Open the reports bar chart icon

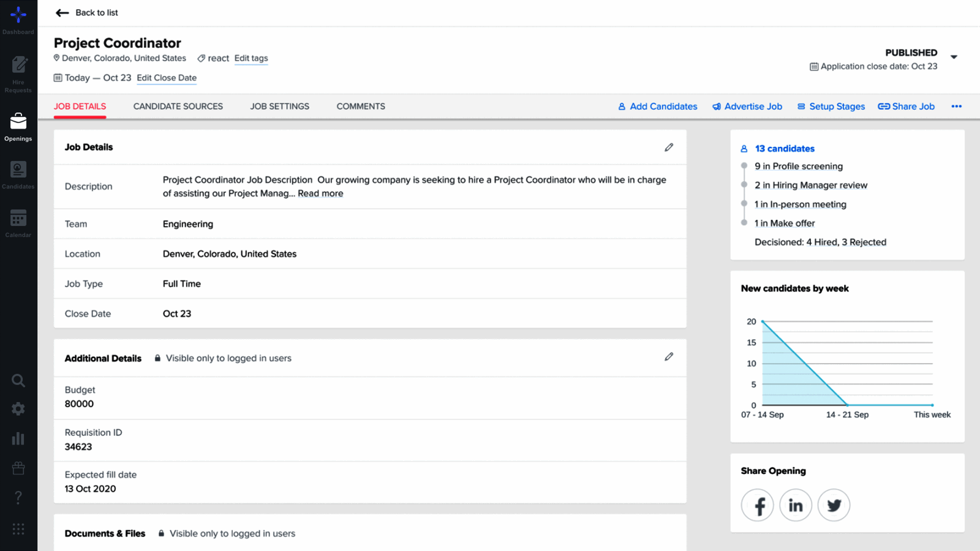[x=18, y=438]
